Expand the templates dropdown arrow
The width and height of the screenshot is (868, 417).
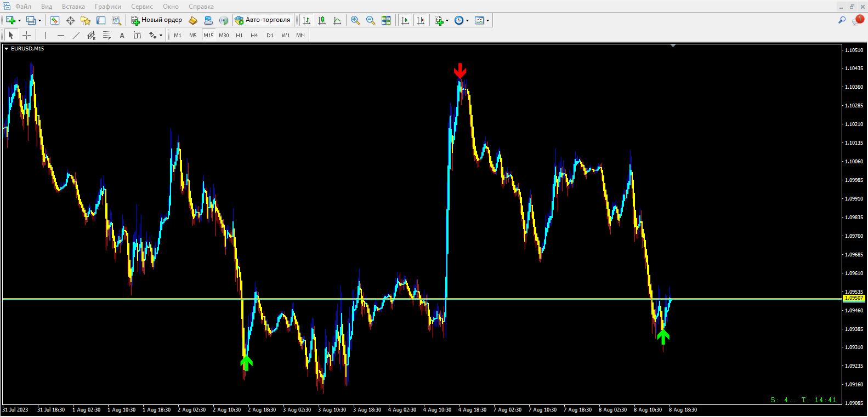click(x=488, y=20)
